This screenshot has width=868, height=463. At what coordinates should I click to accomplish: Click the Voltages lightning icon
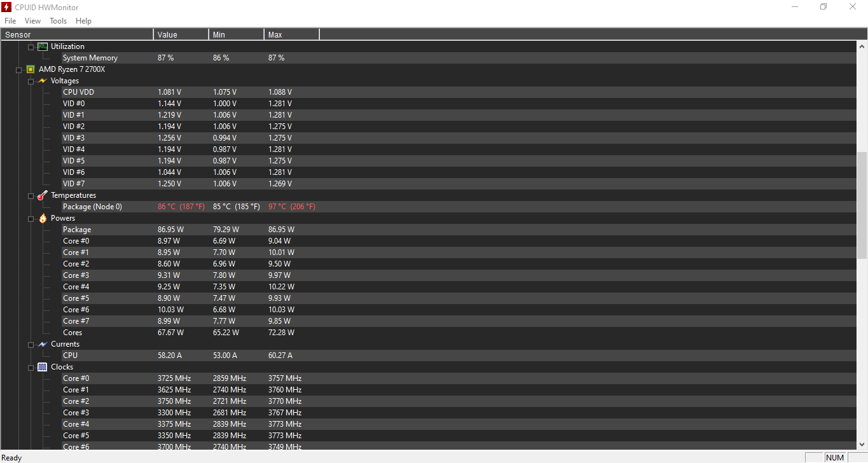(43, 81)
